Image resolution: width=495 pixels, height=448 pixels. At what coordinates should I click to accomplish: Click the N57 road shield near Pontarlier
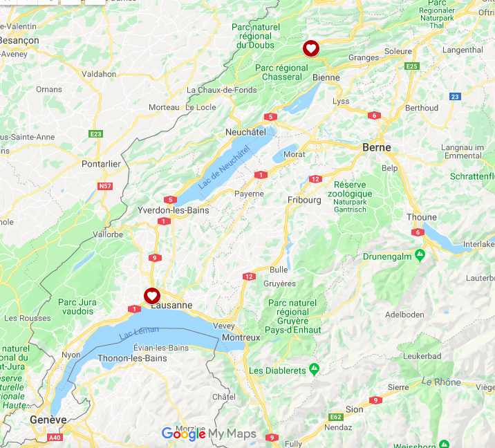[105, 186]
